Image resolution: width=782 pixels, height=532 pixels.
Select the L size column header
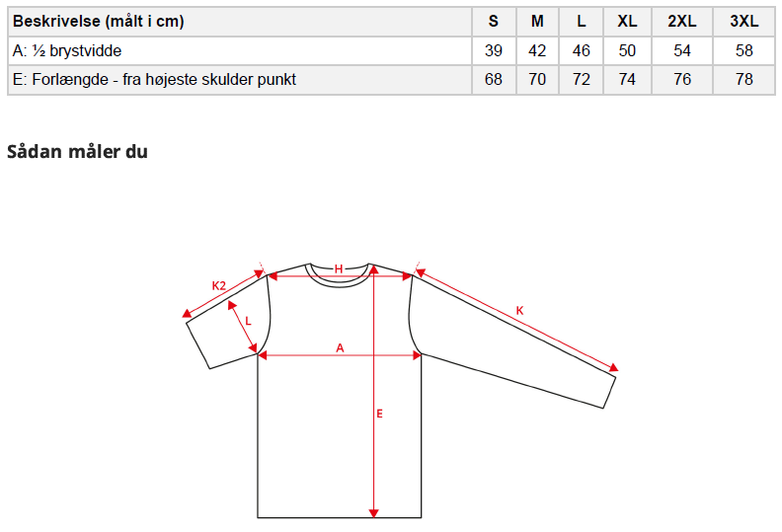[582, 22]
